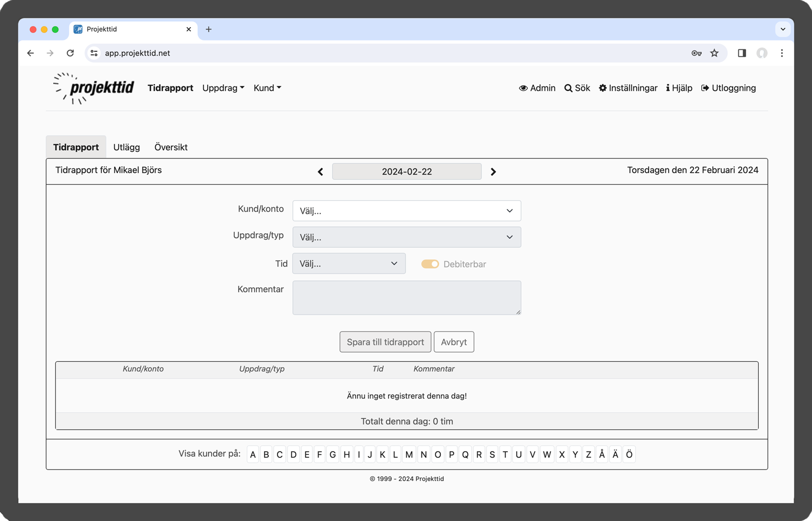
Task: Open browser side panel icon
Action: coord(742,53)
